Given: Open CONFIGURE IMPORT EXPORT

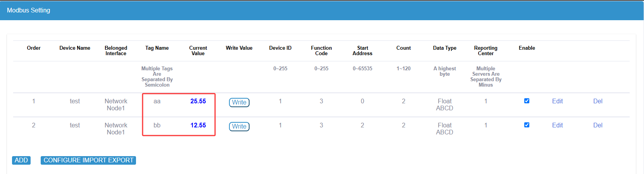Looking at the screenshot, I should pyautogui.click(x=88, y=160).
